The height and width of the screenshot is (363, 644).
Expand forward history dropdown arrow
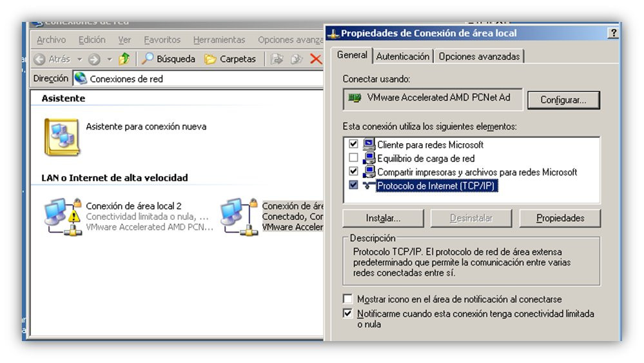pos(110,59)
